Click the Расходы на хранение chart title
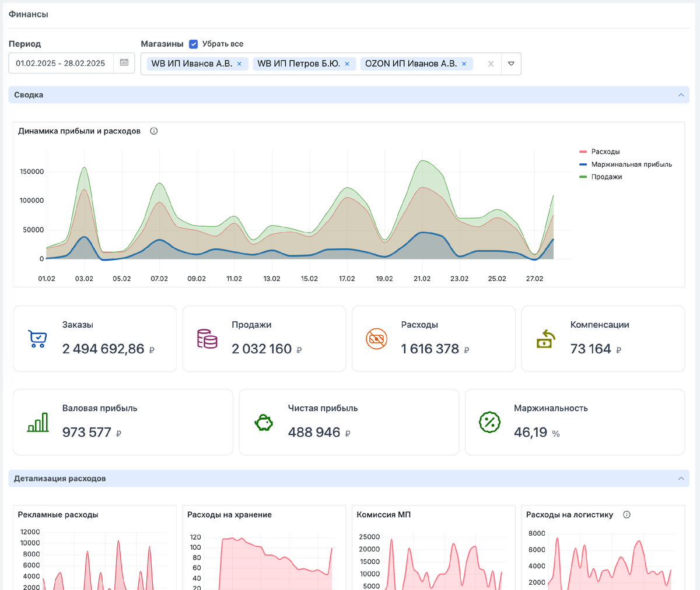The height and width of the screenshot is (590, 700). click(x=229, y=515)
